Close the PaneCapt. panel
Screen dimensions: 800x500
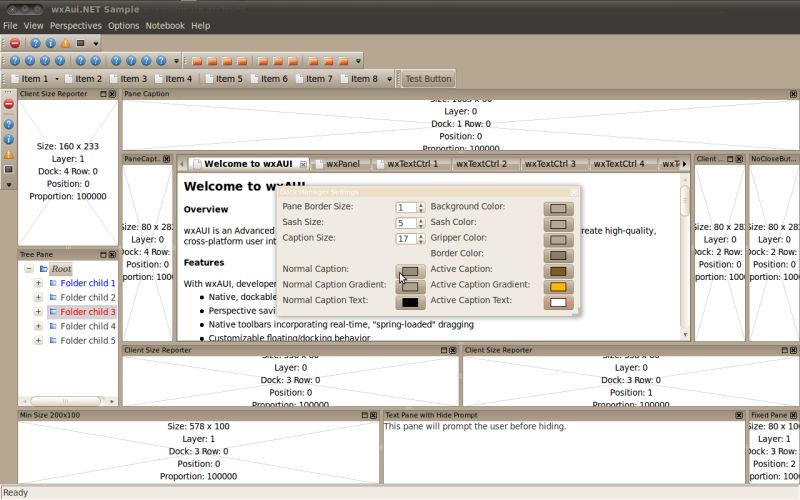[x=166, y=159]
